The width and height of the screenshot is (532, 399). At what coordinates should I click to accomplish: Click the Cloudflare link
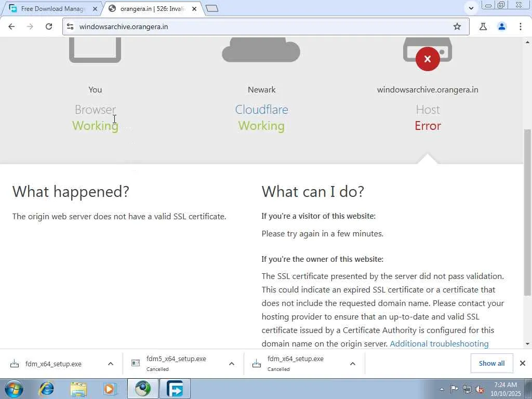[x=262, y=110]
